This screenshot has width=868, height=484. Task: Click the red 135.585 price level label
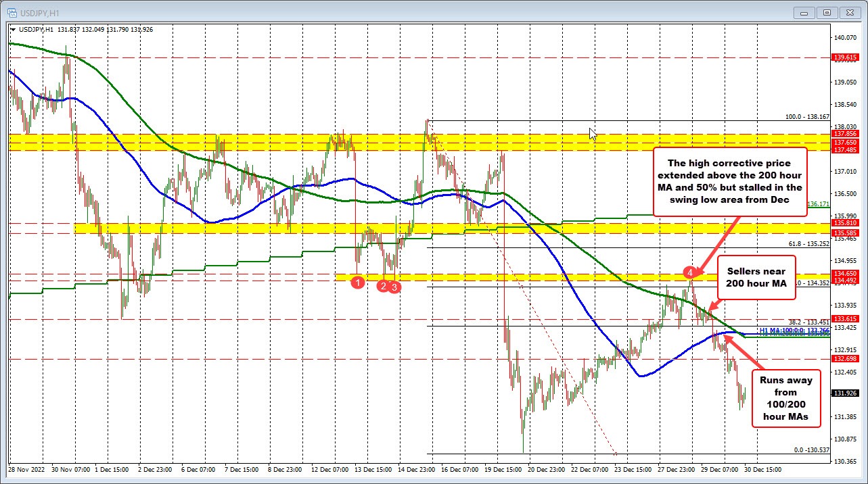tap(844, 233)
